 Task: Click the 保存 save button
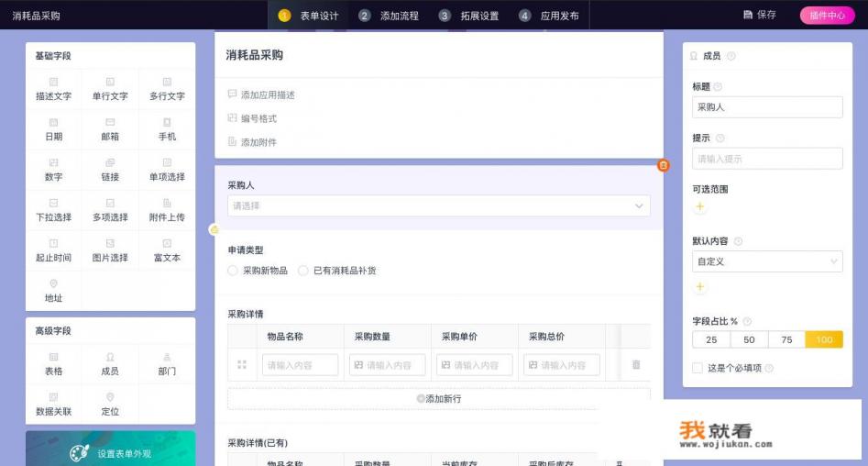(760, 15)
